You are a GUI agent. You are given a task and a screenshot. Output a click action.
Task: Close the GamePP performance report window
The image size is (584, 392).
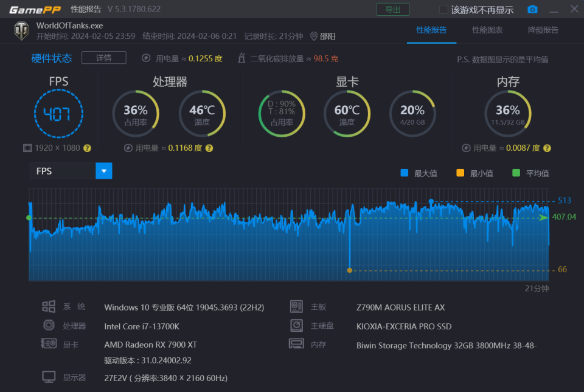click(574, 9)
